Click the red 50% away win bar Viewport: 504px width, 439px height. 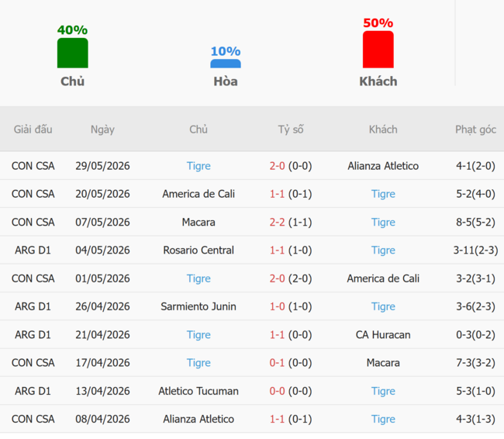pyautogui.click(x=378, y=50)
